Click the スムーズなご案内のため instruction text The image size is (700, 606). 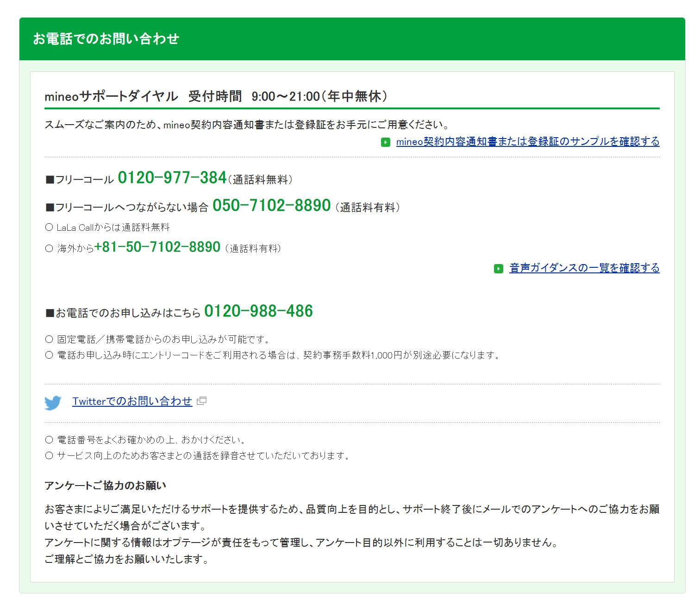tap(247, 125)
